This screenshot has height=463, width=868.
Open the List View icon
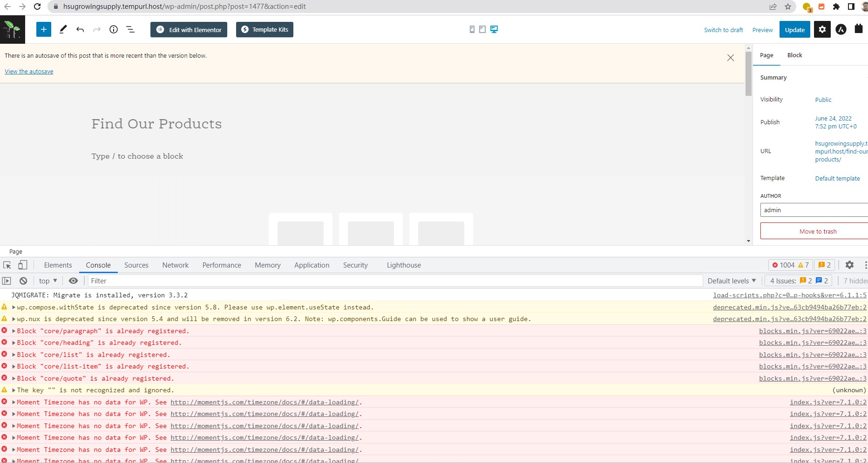[130, 29]
